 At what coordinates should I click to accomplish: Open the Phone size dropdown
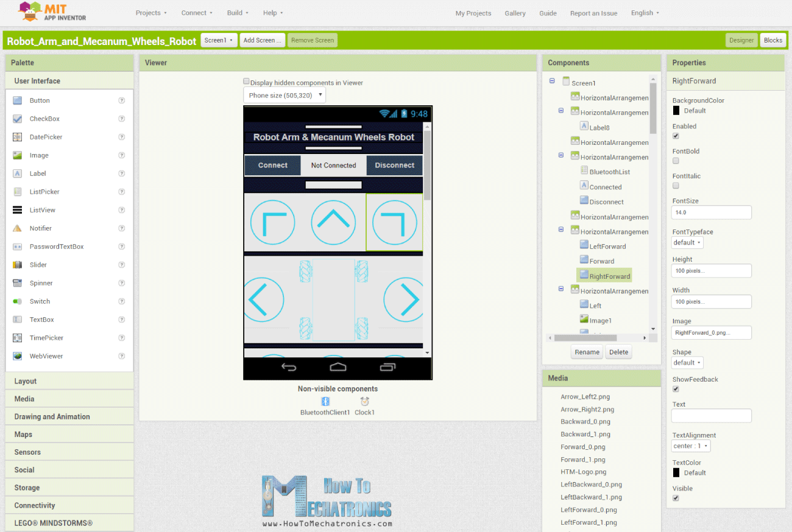click(x=284, y=94)
